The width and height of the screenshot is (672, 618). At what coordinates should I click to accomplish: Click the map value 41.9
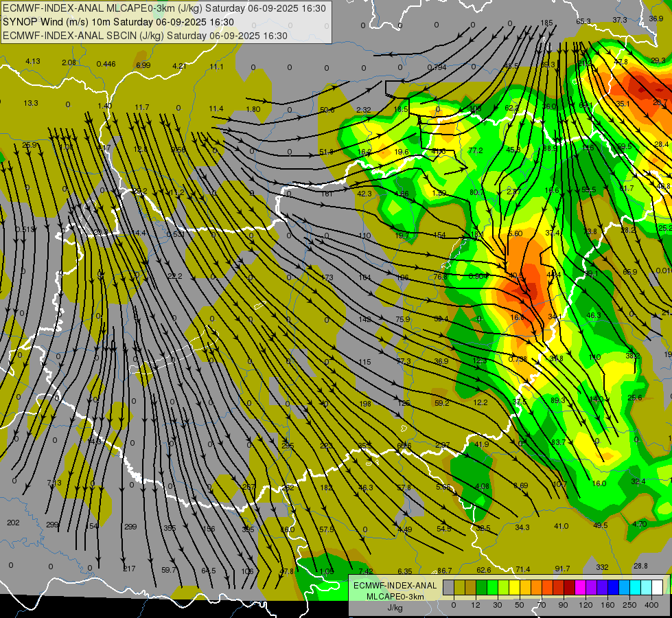tap(482, 444)
